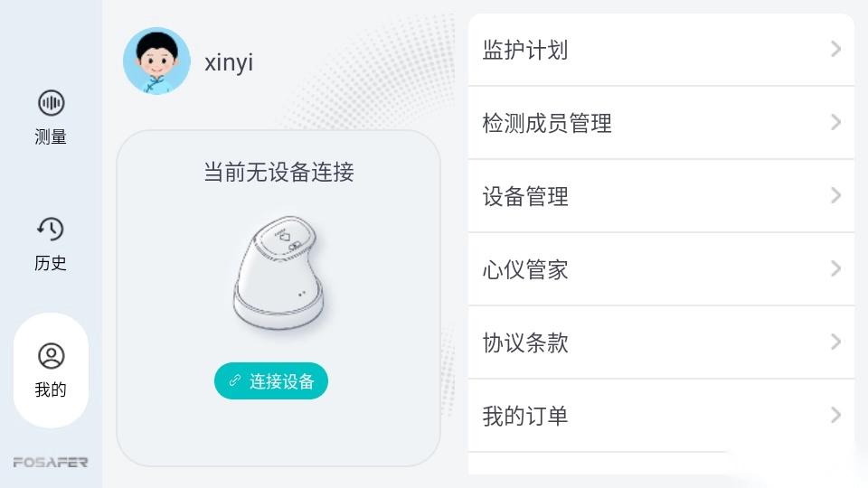Expand 设备管理 chevron arrow

tap(835, 195)
